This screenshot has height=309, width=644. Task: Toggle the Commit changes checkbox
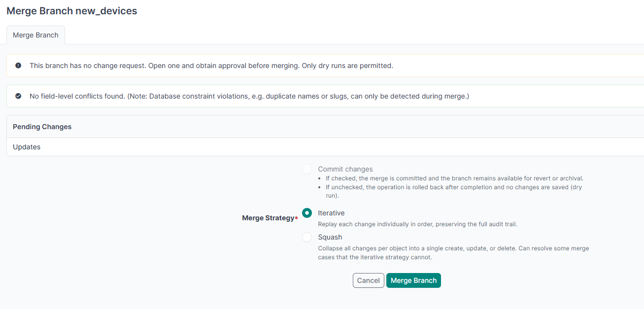point(307,169)
